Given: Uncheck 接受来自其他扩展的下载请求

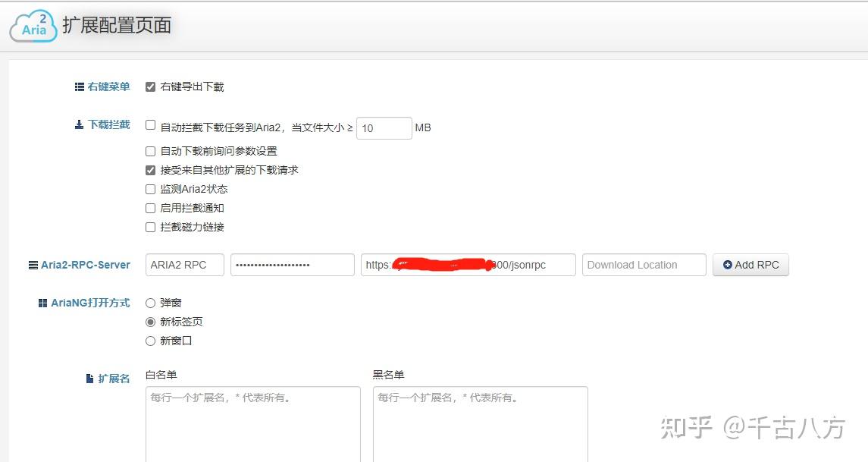Looking at the screenshot, I should tap(149, 170).
